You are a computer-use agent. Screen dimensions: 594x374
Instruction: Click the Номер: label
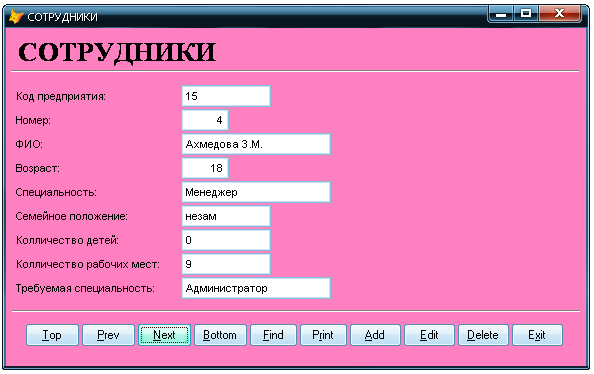pyautogui.click(x=33, y=120)
